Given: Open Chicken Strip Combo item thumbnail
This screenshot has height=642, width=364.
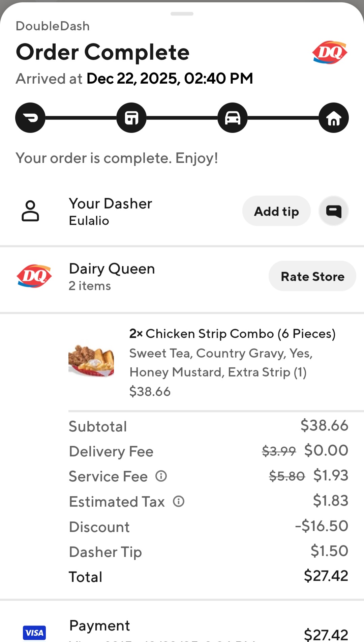Looking at the screenshot, I should point(91,361).
